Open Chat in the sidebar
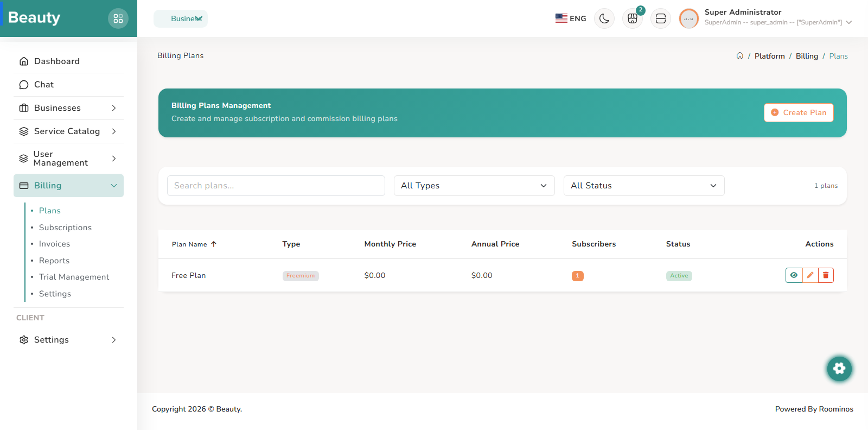 click(x=68, y=85)
